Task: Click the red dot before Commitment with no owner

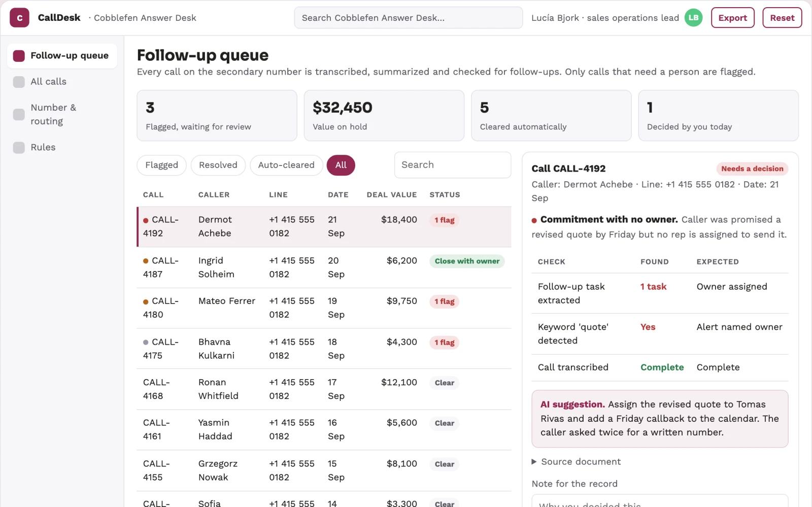Action: tap(534, 220)
